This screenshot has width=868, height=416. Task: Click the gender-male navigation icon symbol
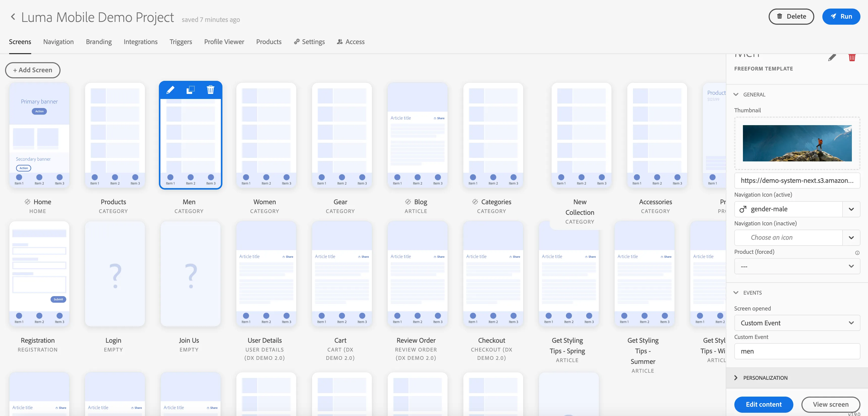click(x=743, y=209)
